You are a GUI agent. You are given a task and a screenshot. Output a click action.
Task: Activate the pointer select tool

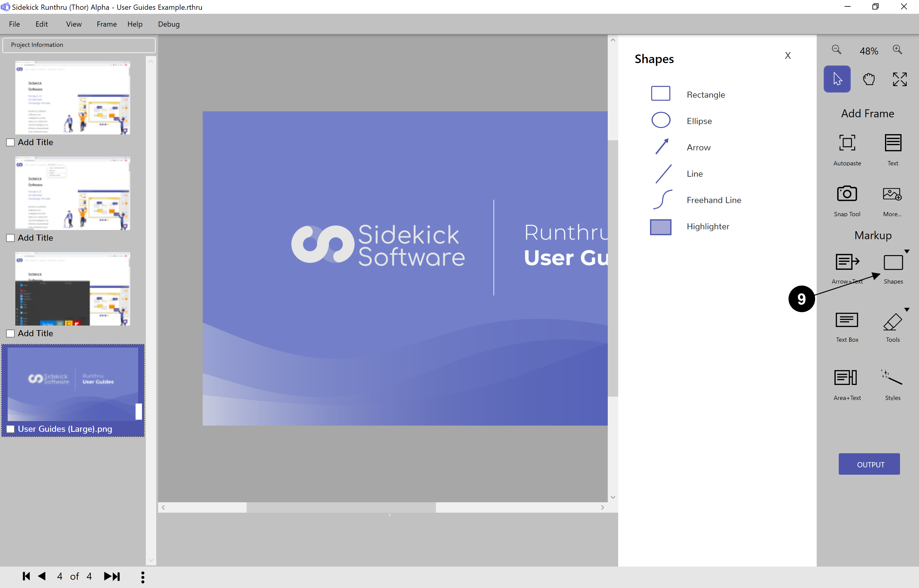pyautogui.click(x=837, y=79)
